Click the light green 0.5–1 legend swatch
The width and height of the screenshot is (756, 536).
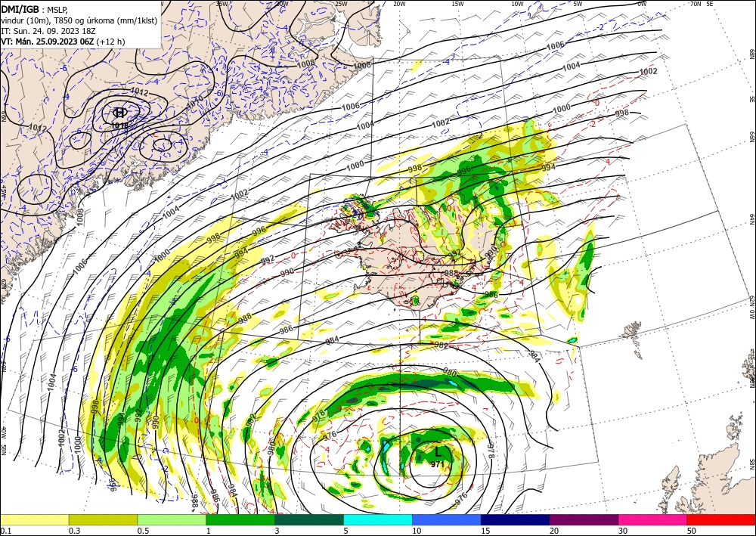pyautogui.click(x=172, y=519)
